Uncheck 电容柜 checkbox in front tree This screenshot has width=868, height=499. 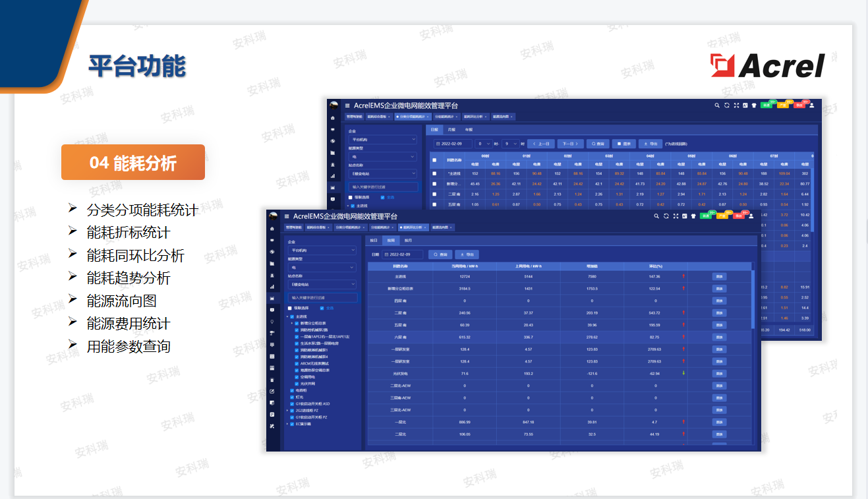pos(292,390)
